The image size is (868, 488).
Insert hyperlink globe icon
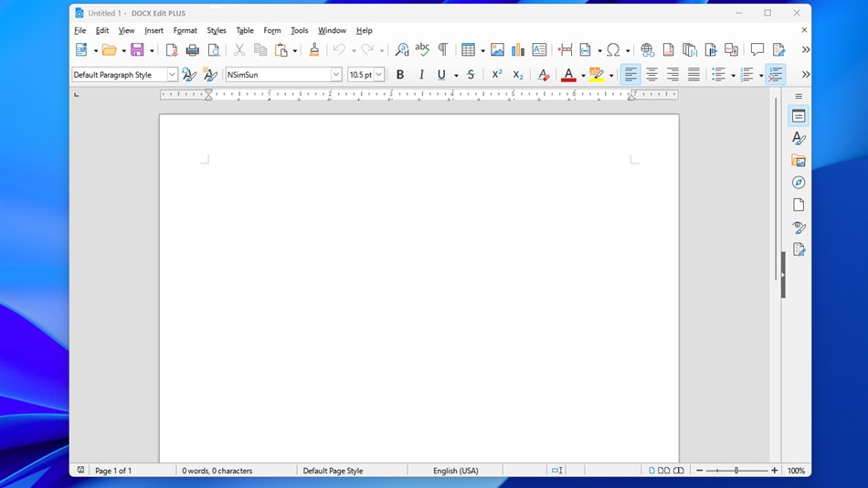click(647, 50)
